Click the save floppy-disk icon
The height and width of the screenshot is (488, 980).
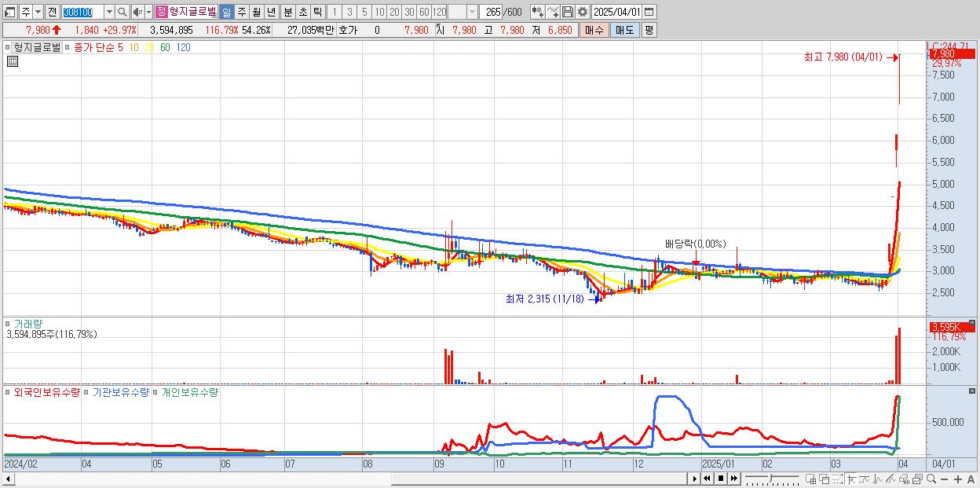(x=567, y=12)
